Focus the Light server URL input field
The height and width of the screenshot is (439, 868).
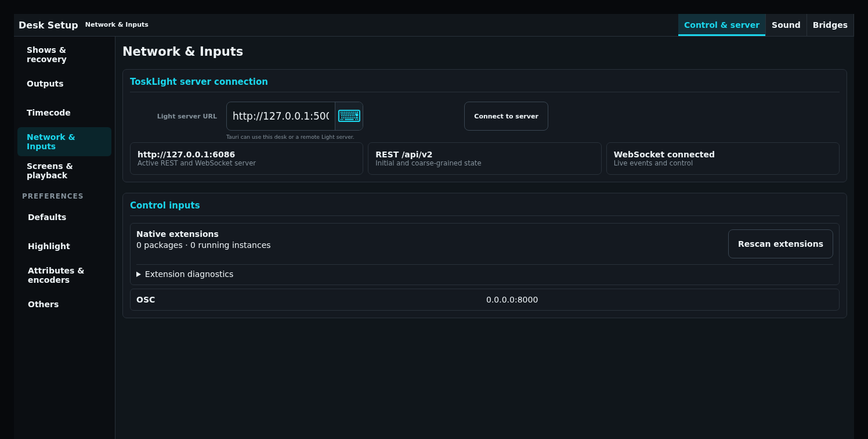coord(281,116)
